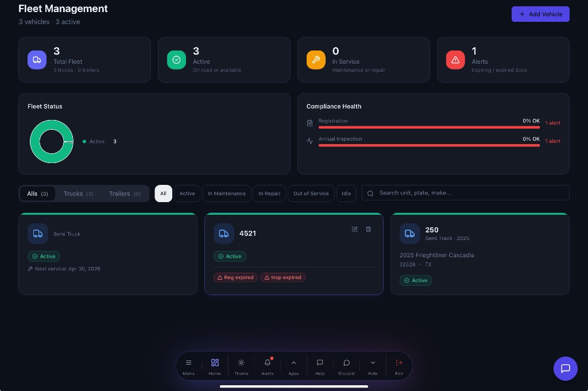
Task: Click the orange In Service wrench icon
Action: point(316,60)
